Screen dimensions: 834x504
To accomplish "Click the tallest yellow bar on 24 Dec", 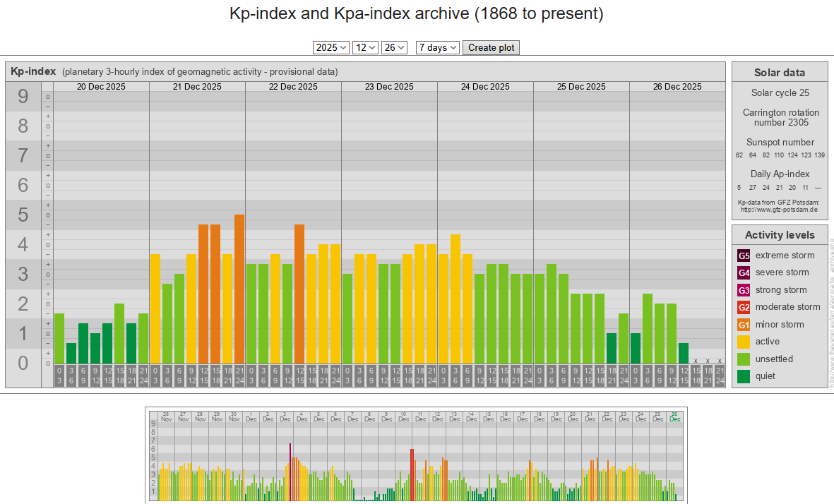I will point(455,299).
